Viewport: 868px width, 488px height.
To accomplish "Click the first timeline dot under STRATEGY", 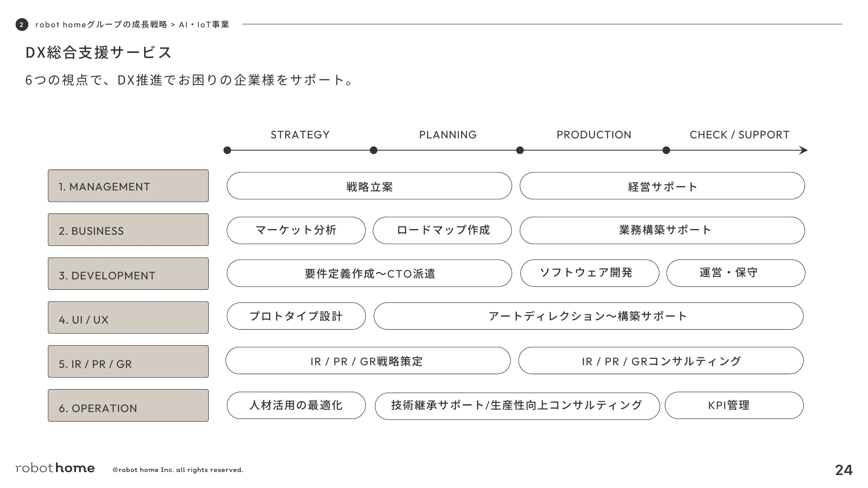I will (x=227, y=151).
